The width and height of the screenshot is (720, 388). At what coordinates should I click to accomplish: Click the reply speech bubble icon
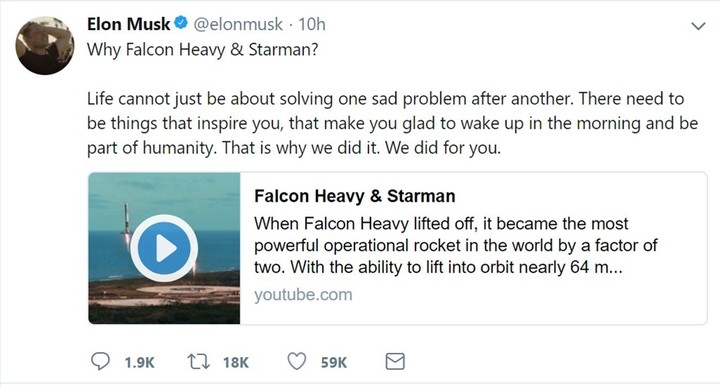(100, 361)
